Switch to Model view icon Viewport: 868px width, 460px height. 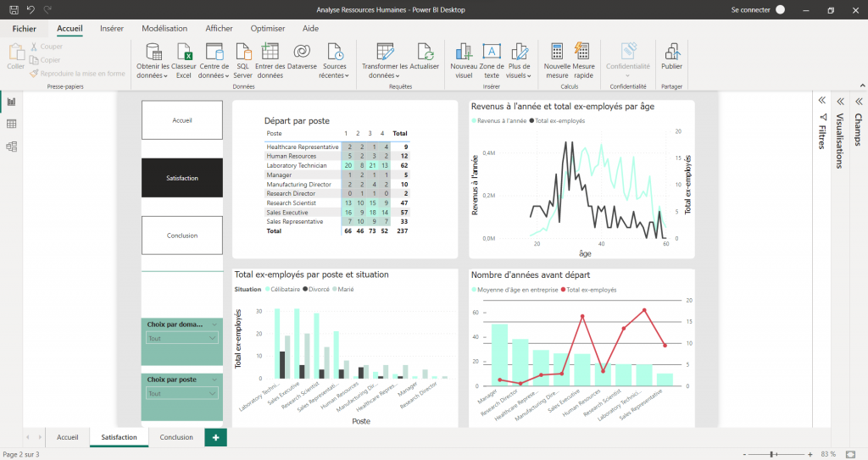pos(11,147)
